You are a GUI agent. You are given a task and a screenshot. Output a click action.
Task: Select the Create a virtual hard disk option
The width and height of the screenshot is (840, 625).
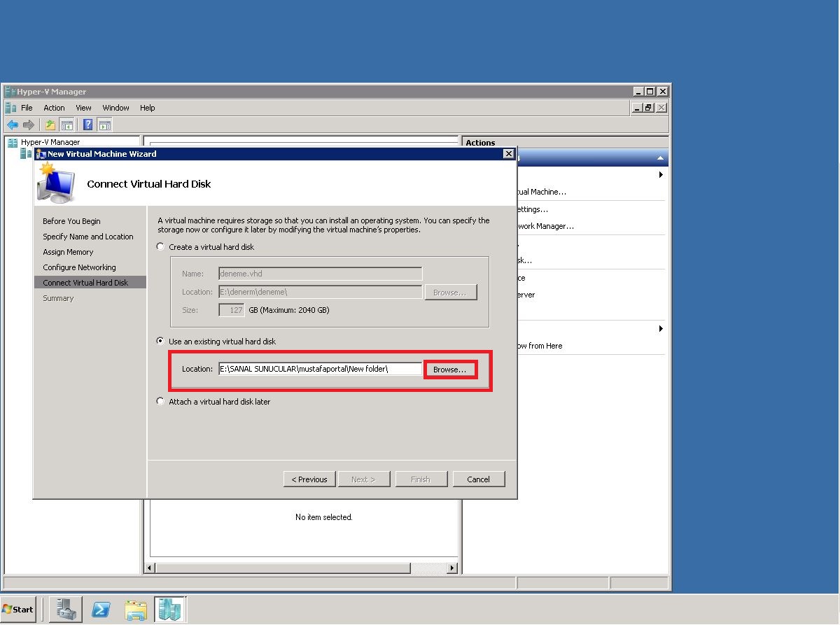click(x=160, y=246)
